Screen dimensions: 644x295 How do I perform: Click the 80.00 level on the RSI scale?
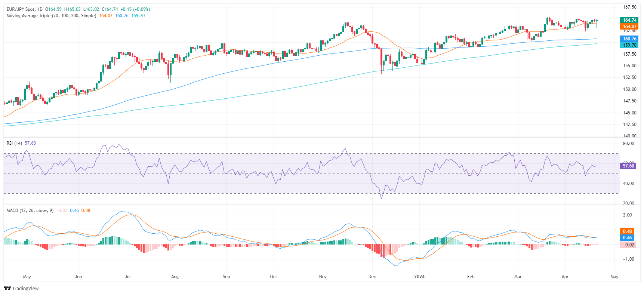[x=629, y=144]
